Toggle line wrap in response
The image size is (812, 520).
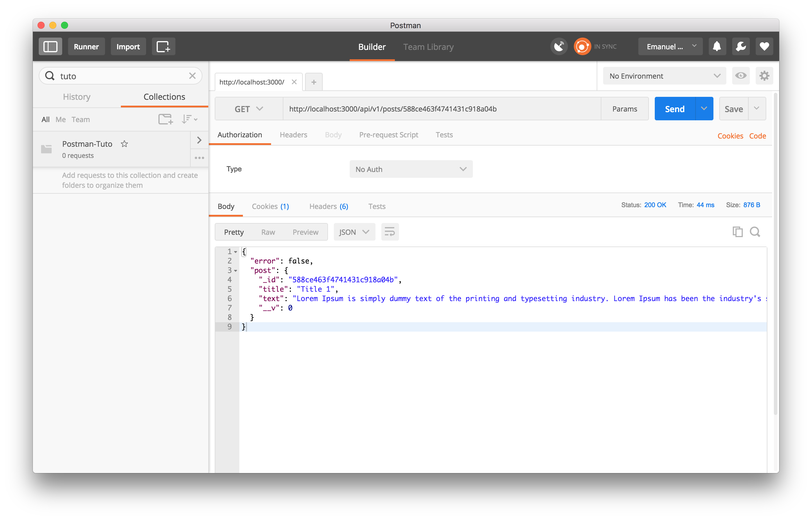pos(390,232)
